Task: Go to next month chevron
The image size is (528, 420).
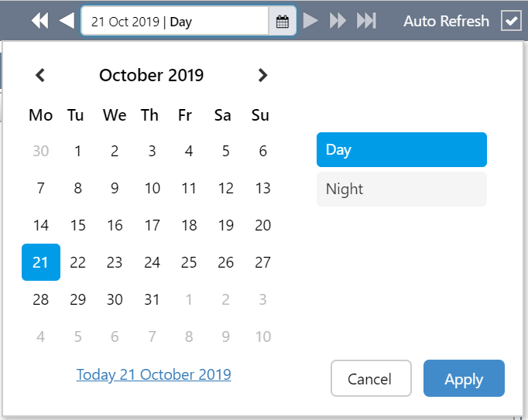Action: click(263, 75)
